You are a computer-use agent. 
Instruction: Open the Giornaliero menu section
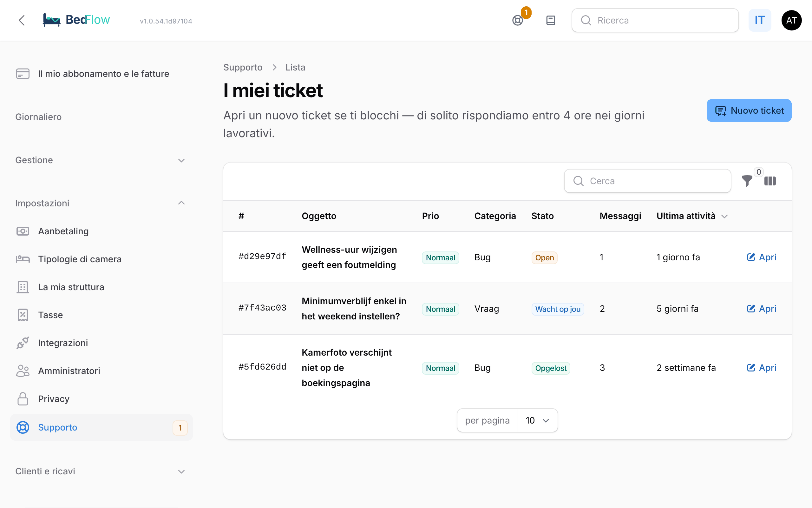point(39,117)
